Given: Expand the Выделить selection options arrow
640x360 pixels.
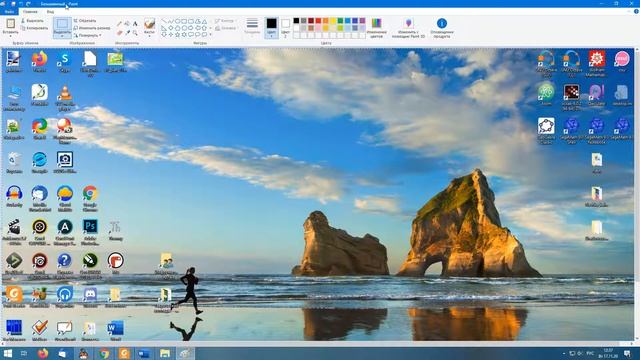Looking at the screenshot, I should click(x=62, y=36).
